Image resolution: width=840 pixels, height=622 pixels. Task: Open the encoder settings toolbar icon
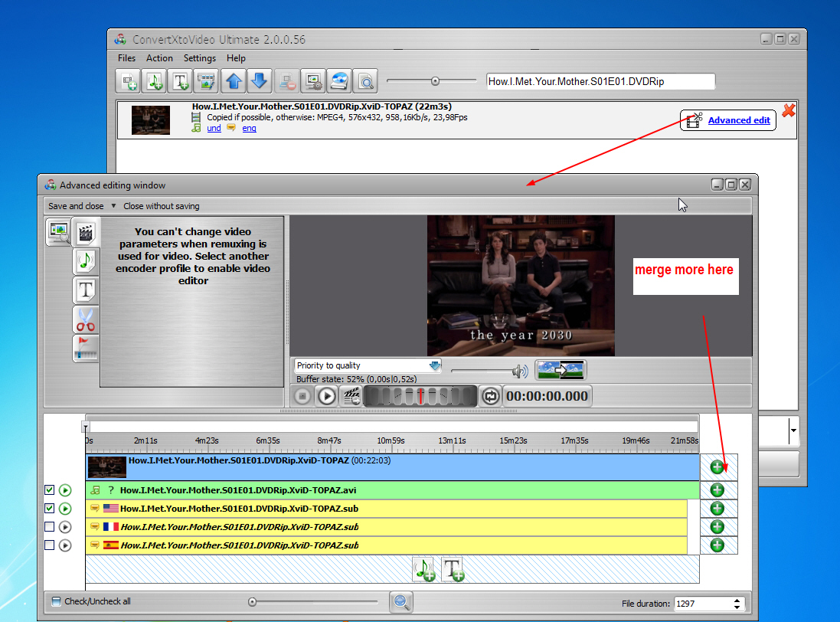pyautogui.click(x=313, y=81)
